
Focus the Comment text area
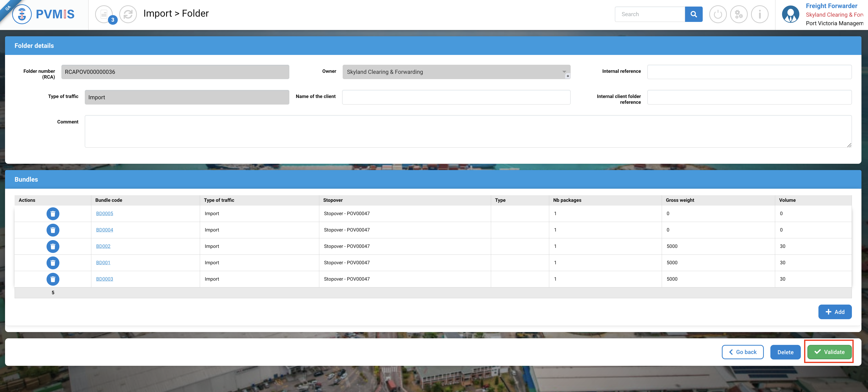468,131
